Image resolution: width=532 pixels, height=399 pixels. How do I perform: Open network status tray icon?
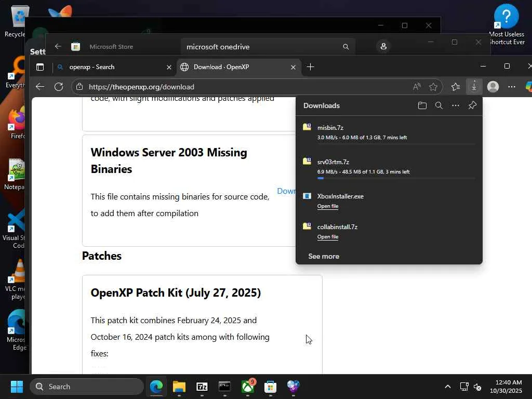(464, 387)
